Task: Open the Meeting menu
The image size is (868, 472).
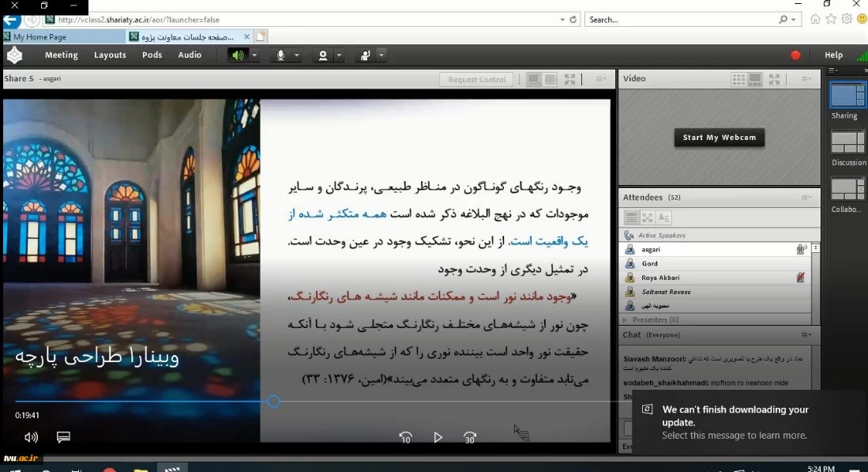Action: 61,55
